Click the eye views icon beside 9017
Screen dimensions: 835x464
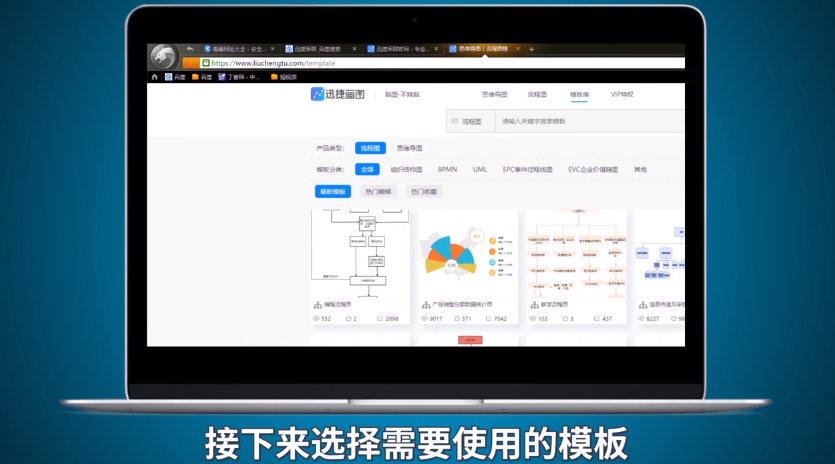424,319
